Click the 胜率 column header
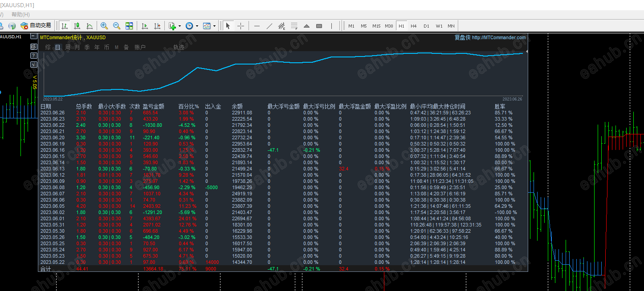644x291 pixels. (x=500, y=106)
